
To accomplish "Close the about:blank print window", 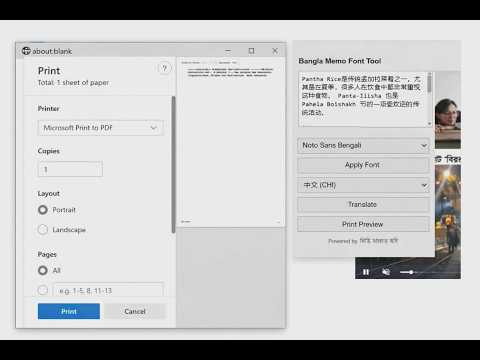I will click(x=275, y=51).
